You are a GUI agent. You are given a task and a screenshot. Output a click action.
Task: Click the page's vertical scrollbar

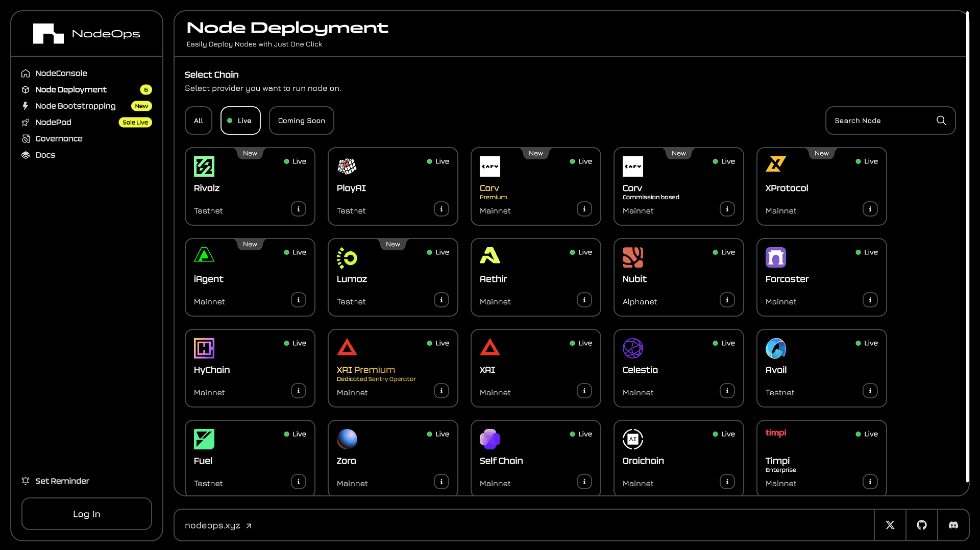tap(967, 248)
